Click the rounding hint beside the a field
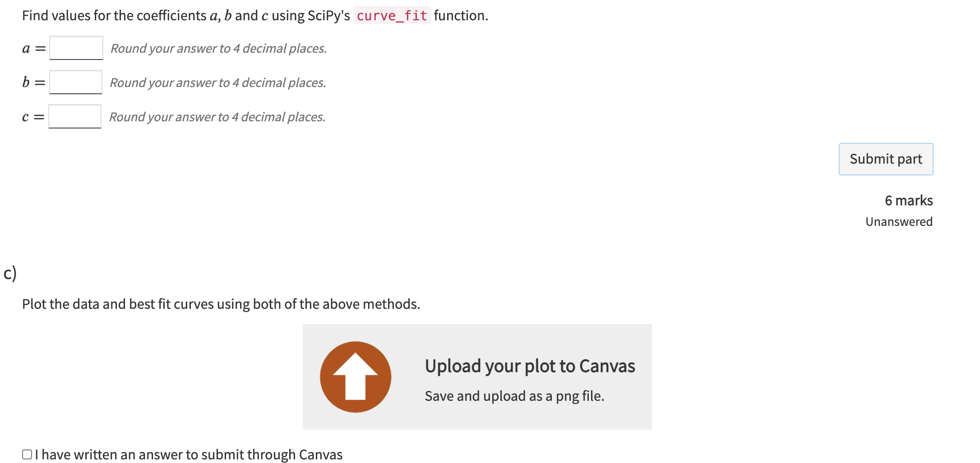Image resolution: width=980 pixels, height=463 pixels. (218, 48)
